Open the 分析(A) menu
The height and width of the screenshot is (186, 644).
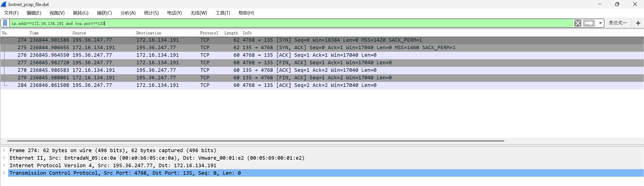click(x=128, y=13)
